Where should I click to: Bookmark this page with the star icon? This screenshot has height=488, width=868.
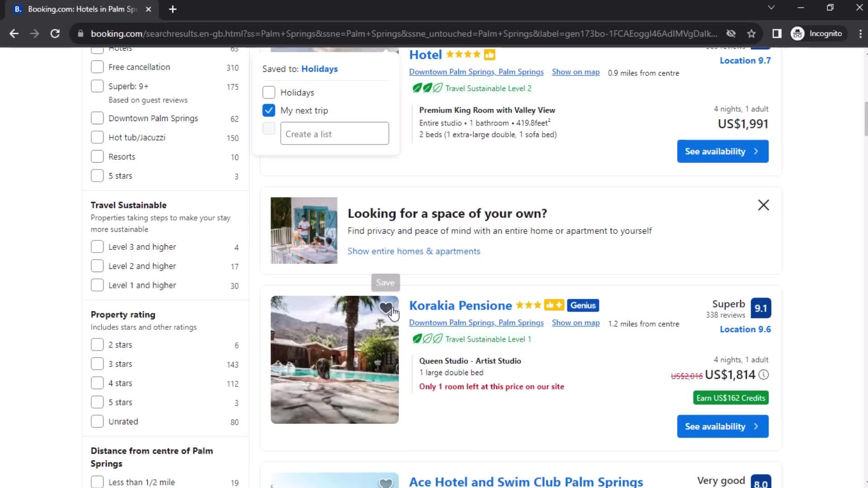pos(751,33)
